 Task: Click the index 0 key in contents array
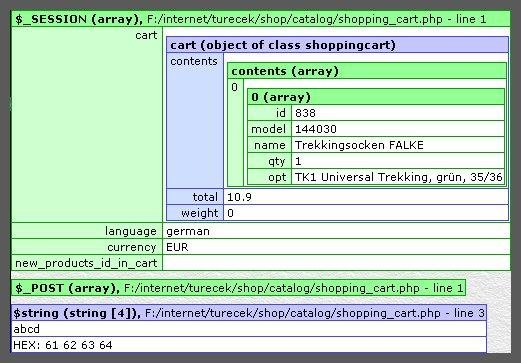coord(235,87)
